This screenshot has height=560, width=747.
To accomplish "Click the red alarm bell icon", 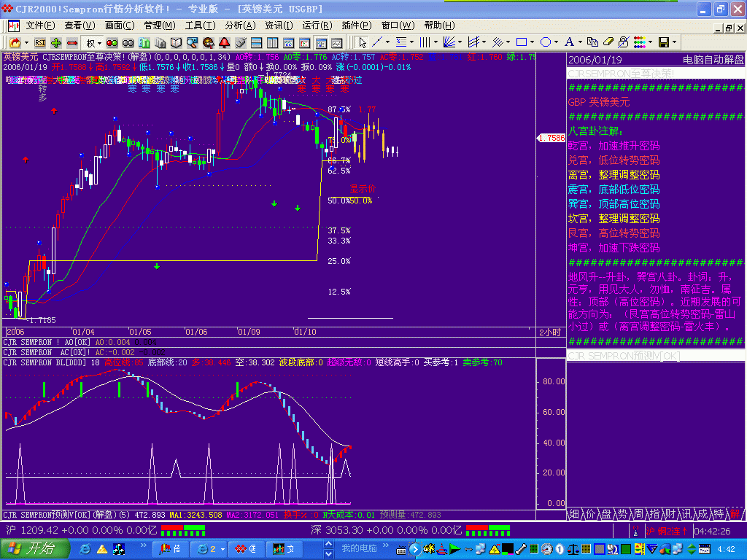I will click(225, 43).
